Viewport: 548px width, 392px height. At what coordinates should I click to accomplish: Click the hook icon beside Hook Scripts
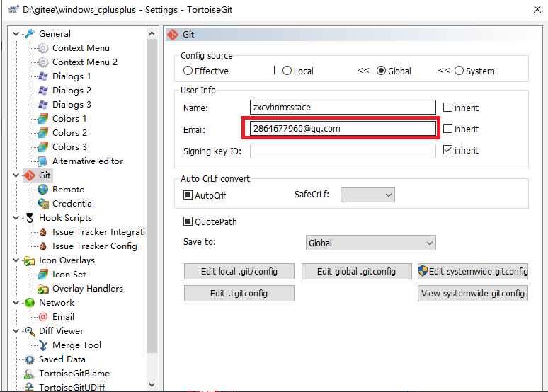click(x=30, y=218)
